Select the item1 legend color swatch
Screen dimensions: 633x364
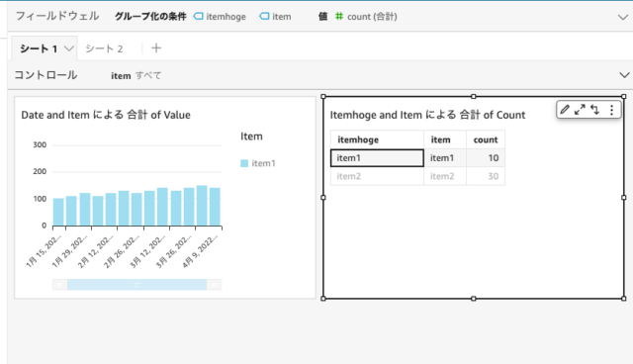[x=244, y=163]
